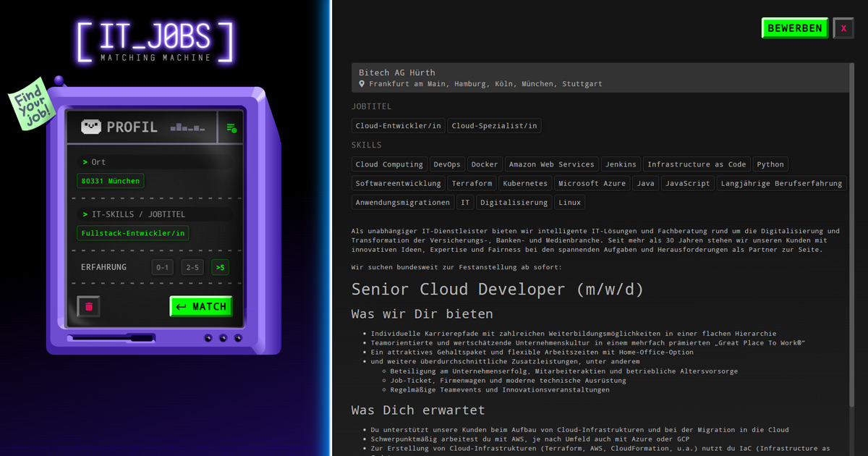Click the Java skill tag
This screenshot has width=868, height=456.
[x=646, y=183]
